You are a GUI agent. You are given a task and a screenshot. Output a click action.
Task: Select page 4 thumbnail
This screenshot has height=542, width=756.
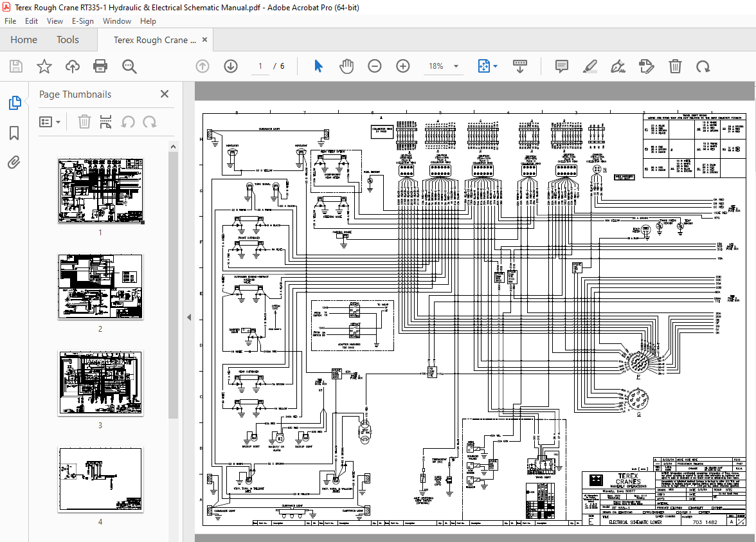point(100,480)
